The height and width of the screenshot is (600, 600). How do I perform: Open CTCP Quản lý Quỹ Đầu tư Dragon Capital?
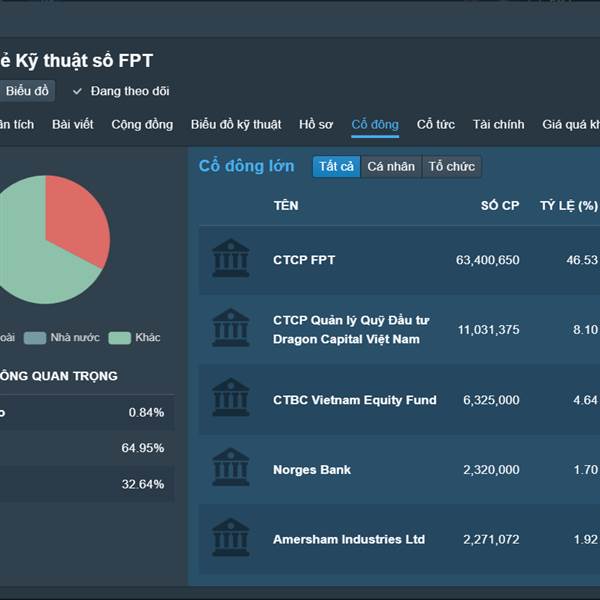point(351,329)
